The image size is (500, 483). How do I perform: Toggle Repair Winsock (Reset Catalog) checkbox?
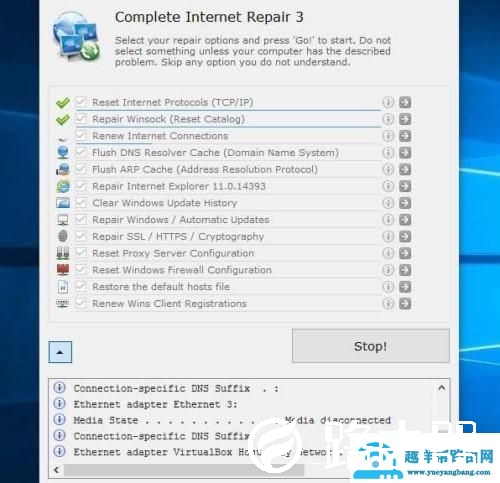point(81,119)
